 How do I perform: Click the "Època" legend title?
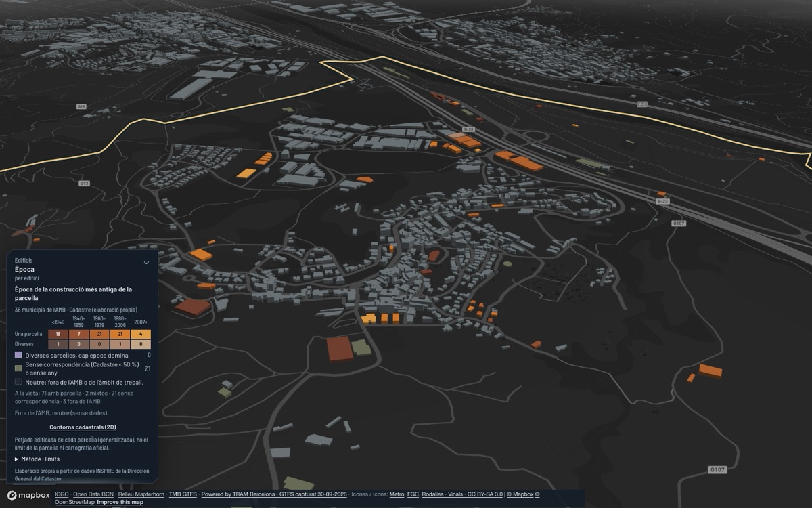click(x=24, y=270)
